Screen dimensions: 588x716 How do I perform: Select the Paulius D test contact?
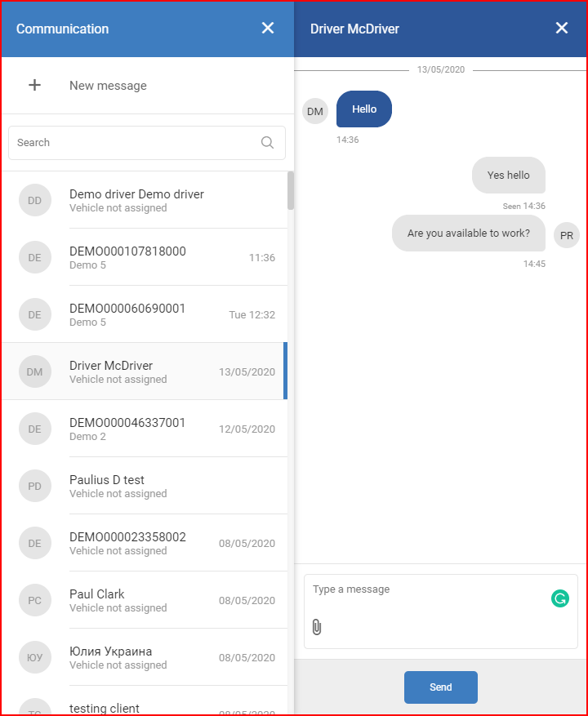(145, 486)
